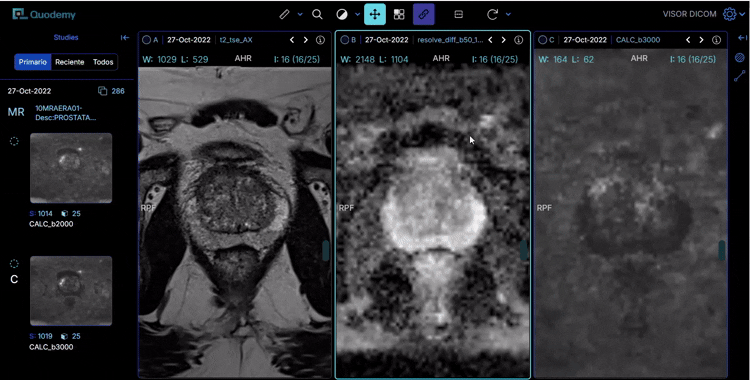Go to next series in viewport B
This screenshot has width=750, height=380.
point(504,40)
